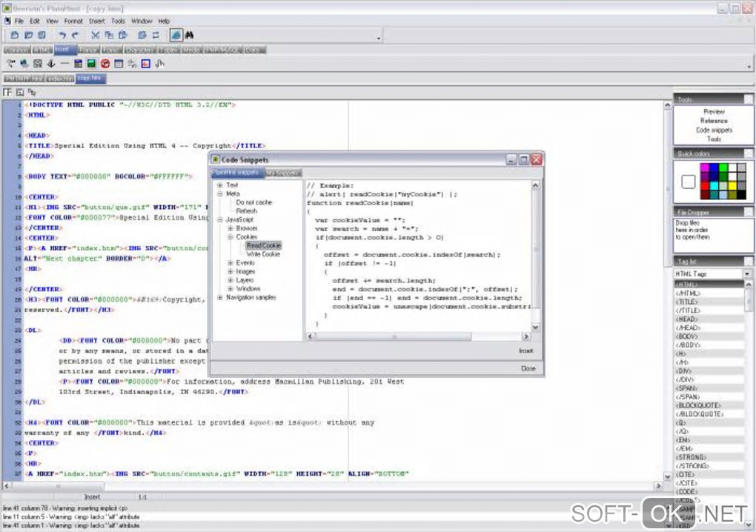Pick the red quick color swatch
Image resolution: width=756 pixels, height=532 pixels.
point(705,186)
